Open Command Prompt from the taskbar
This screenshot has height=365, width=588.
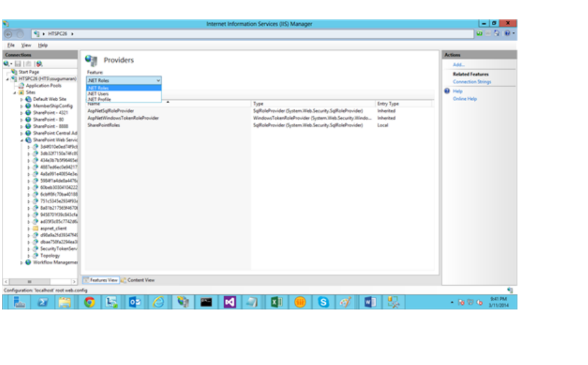pos(206,302)
